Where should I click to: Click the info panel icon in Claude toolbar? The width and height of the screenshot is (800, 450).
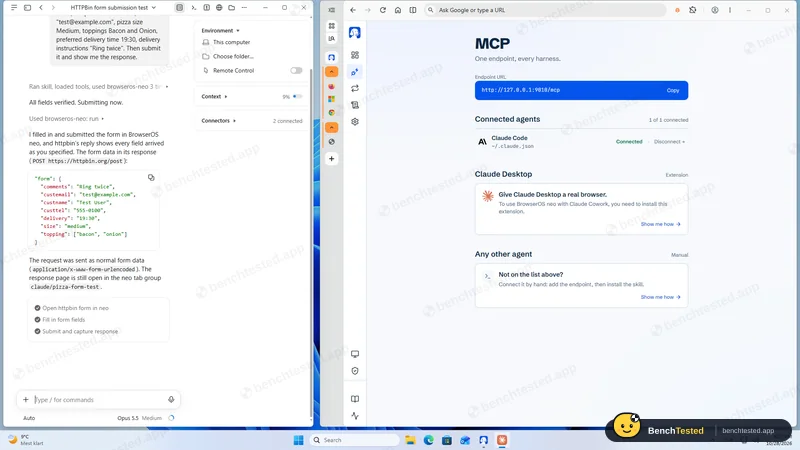(x=207, y=8)
